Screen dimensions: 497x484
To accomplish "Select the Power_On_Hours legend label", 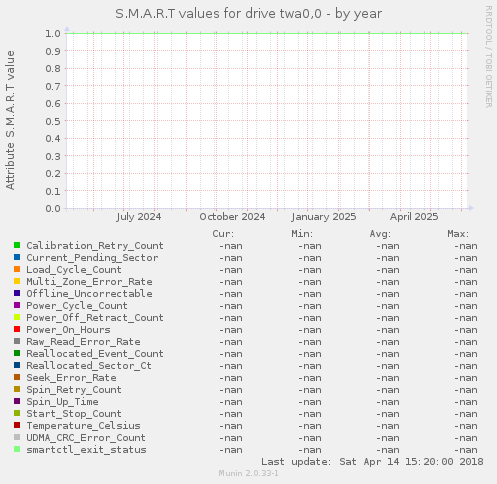I will [68, 330].
